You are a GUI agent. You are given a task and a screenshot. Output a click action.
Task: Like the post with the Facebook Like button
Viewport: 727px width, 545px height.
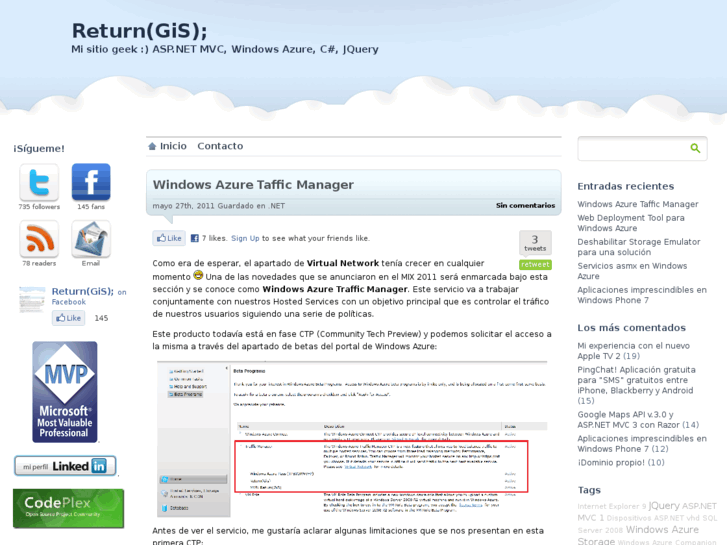tap(169, 238)
